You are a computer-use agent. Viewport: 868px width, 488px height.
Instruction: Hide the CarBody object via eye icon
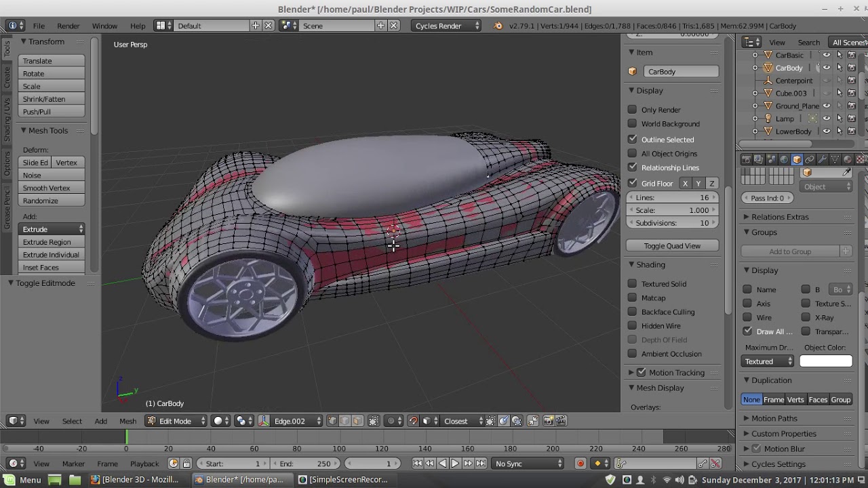[826, 68]
